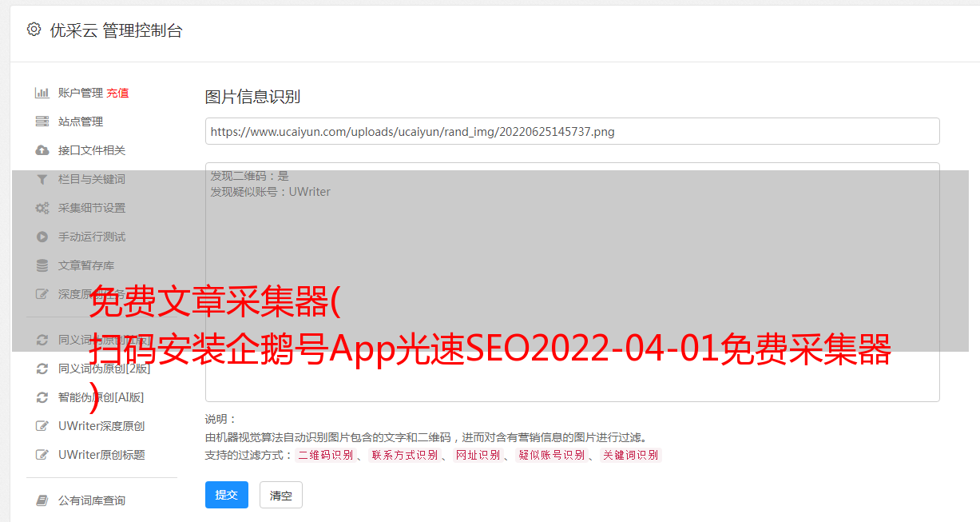Click the 优采云 管理控制台 title text

pyautogui.click(x=116, y=30)
